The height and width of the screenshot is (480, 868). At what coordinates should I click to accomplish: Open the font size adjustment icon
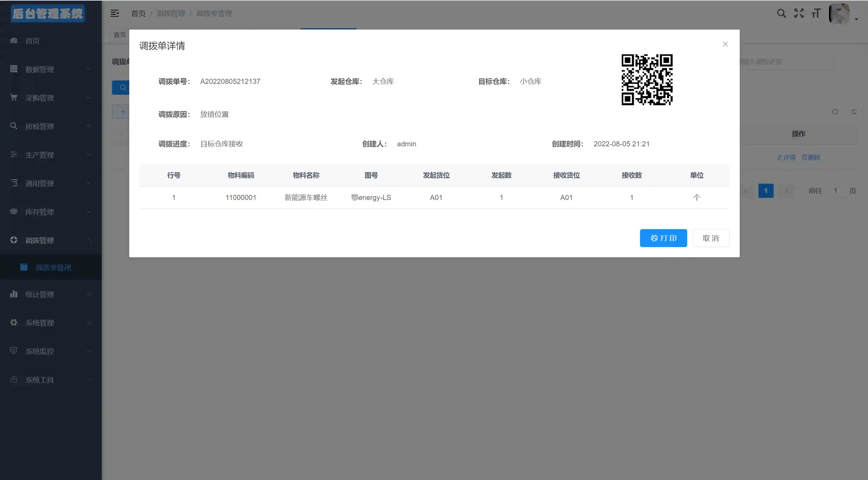click(x=816, y=13)
